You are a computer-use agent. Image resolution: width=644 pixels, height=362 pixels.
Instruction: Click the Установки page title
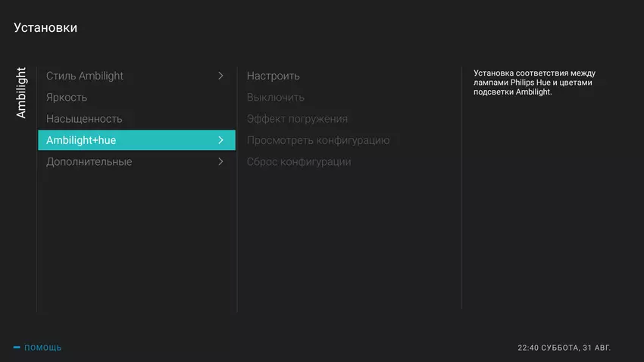[x=45, y=28]
